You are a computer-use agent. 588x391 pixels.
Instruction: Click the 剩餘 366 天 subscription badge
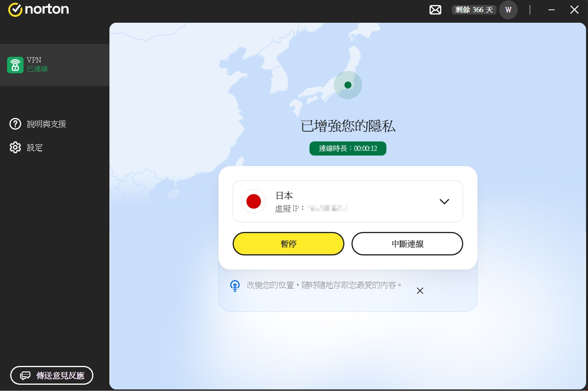474,10
